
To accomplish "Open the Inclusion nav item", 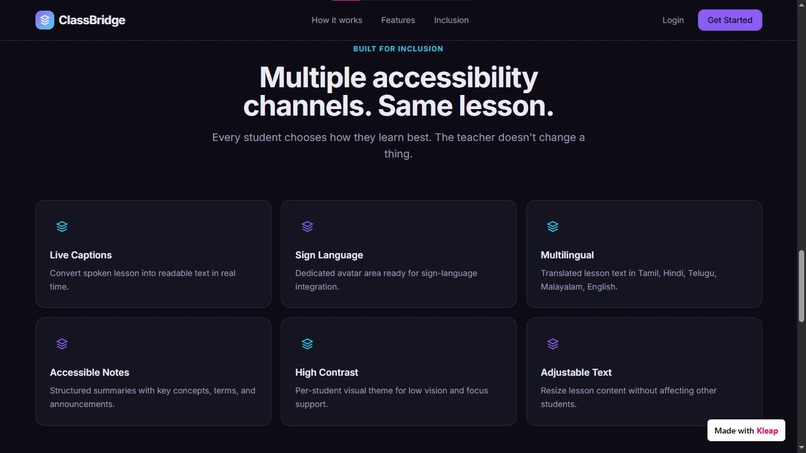I will pos(451,20).
